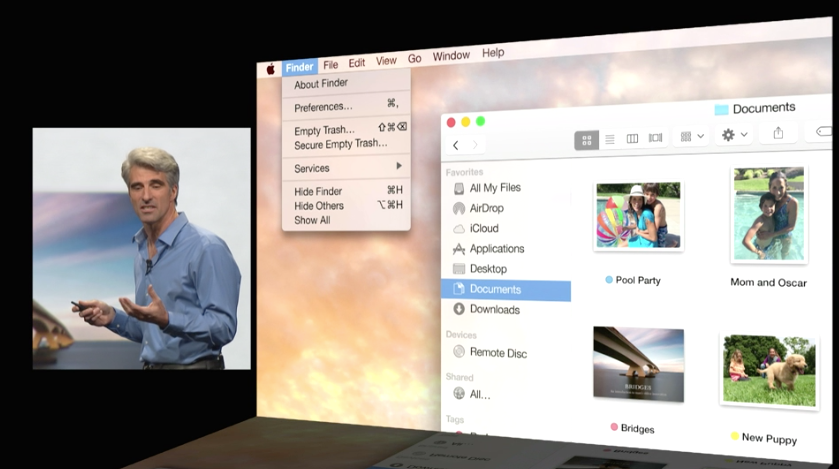Choose Preferences… from the Finder menu
The height and width of the screenshot is (469, 839).
[x=323, y=107]
